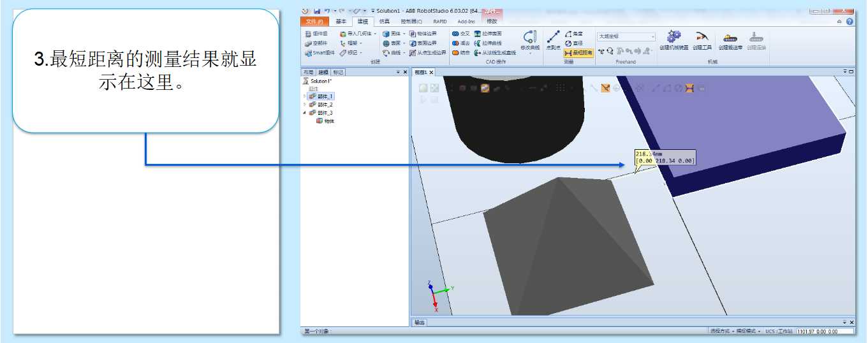Image resolution: width=868 pixels, height=343 pixels.
Task: Collapse the 部件_3 tree node
Action: (x=304, y=113)
